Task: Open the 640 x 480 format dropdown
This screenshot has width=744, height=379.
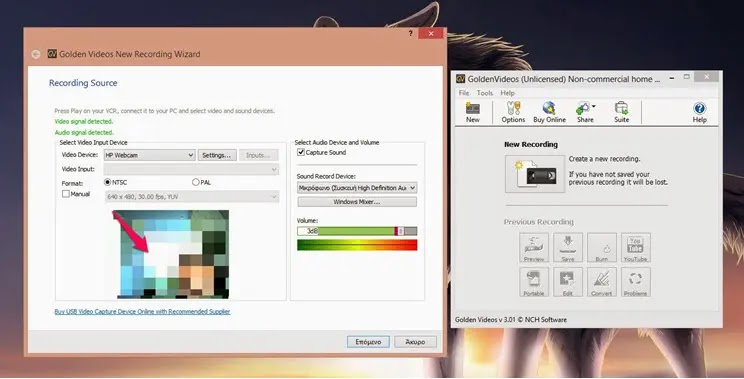Action: [x=192, y=196]
